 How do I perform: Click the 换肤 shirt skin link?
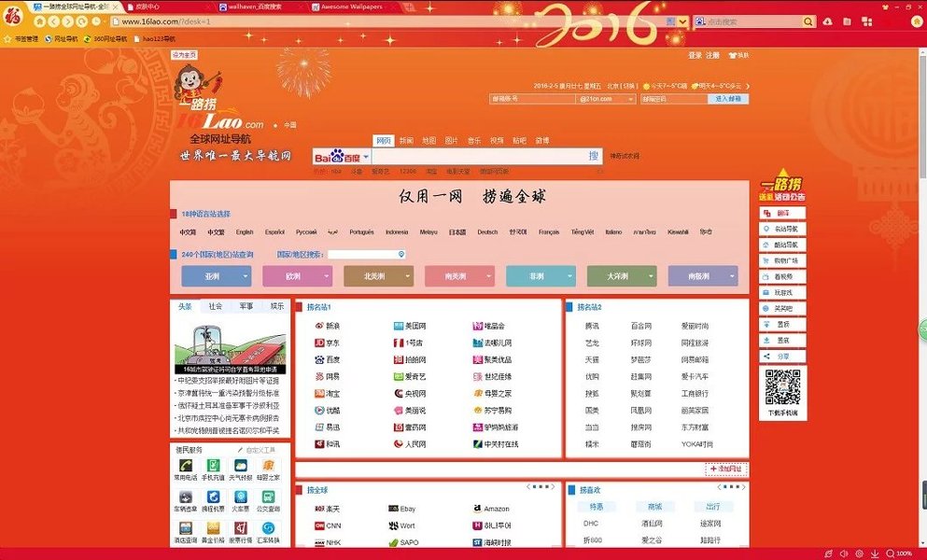738,55
